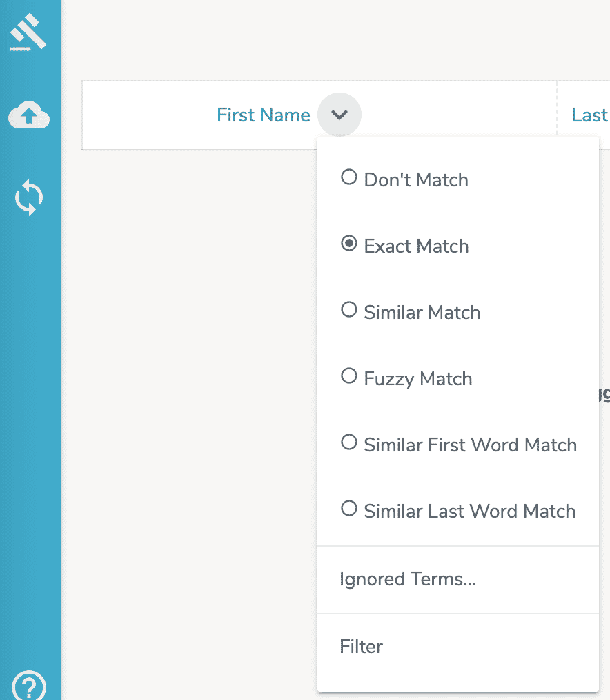Viewport: 610px width, 700px height.
Task: Click the Similar Match label text
Action: (x=422, y=313)
